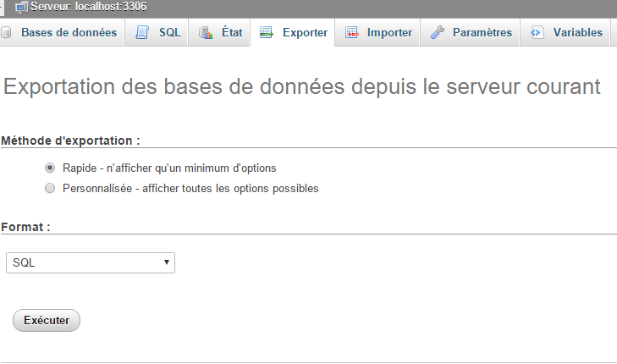Screen dimensions: 617x364
Task: Select Rapide export method radio button
Action: coord(50,168)
